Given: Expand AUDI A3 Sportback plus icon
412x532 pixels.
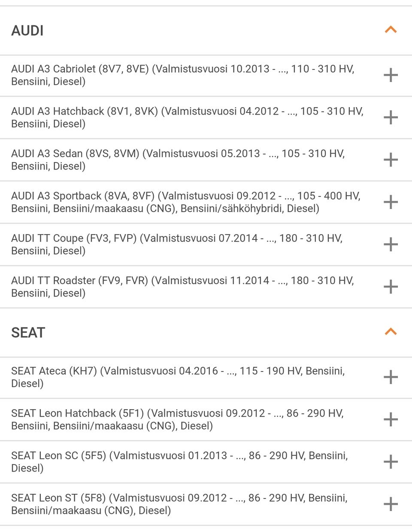Looking at the screenshot, I should pyautogui.click(x=391, y=202).
